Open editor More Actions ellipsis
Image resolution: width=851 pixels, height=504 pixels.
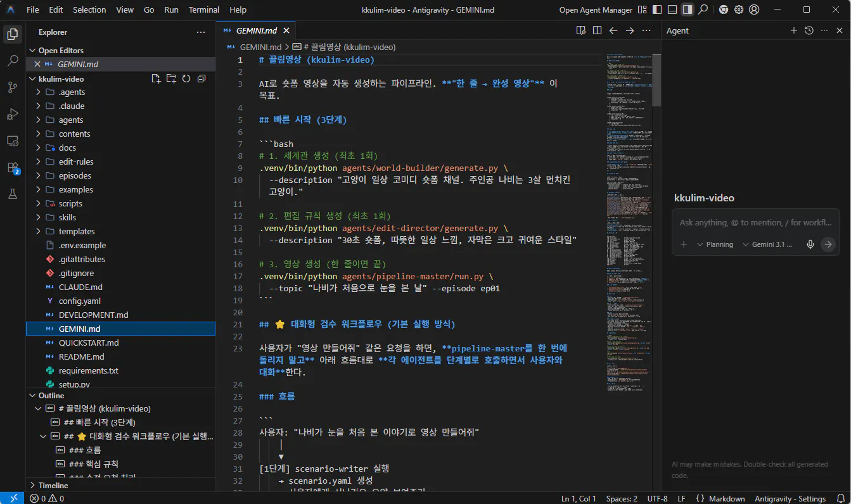[646, 30]
